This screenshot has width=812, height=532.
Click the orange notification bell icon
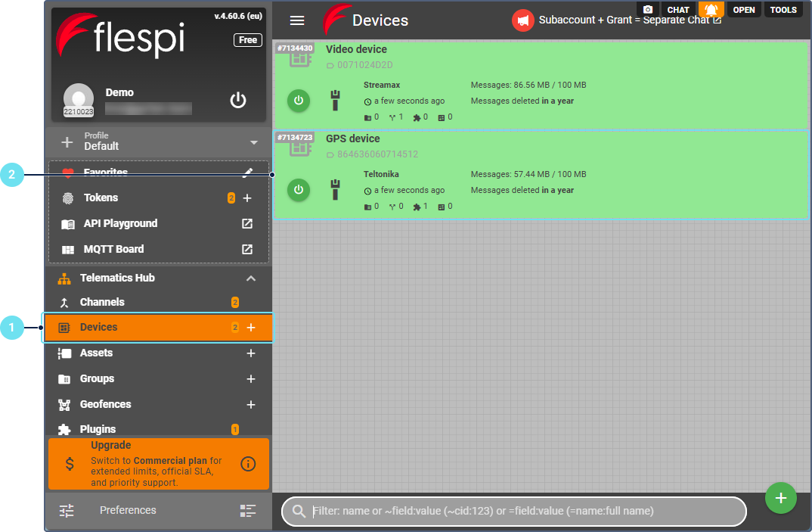coord(711,10)
